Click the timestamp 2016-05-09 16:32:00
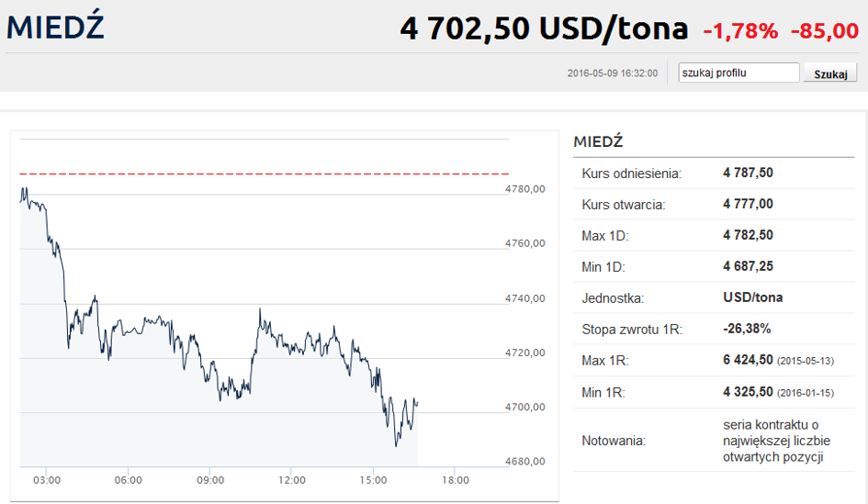Screen dimensions: 868x504 point(613,73)
